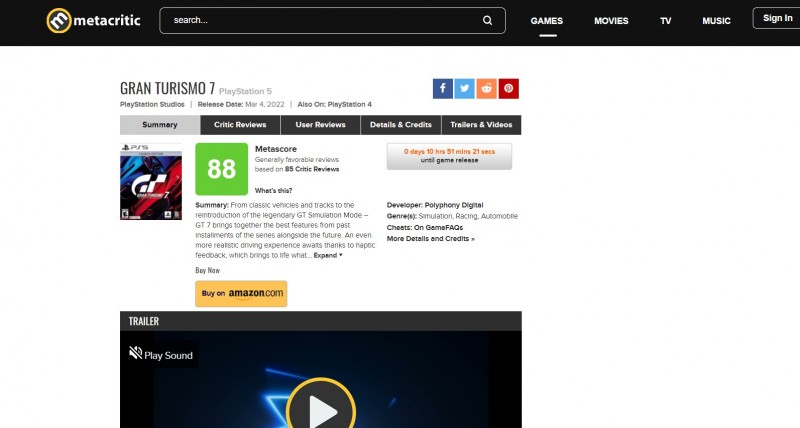Toggle Play Sound on the trailer

pyautogui.click(x=160, y=354)
